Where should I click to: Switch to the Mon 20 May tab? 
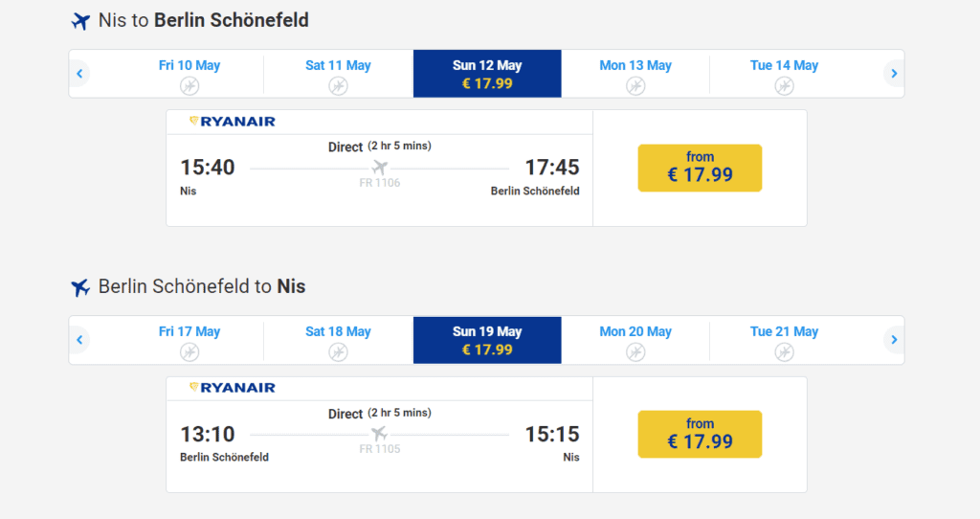pyautogui.click(x=635, y=340)
